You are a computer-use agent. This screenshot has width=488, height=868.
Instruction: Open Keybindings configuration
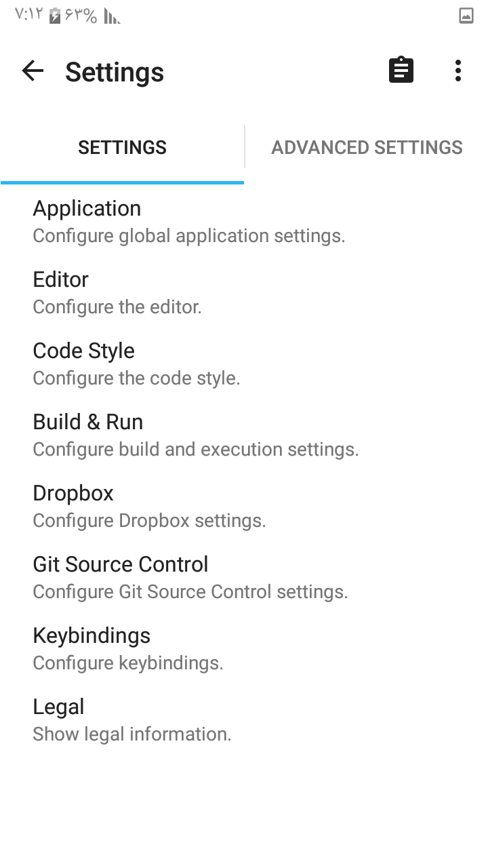pos(244,648)
